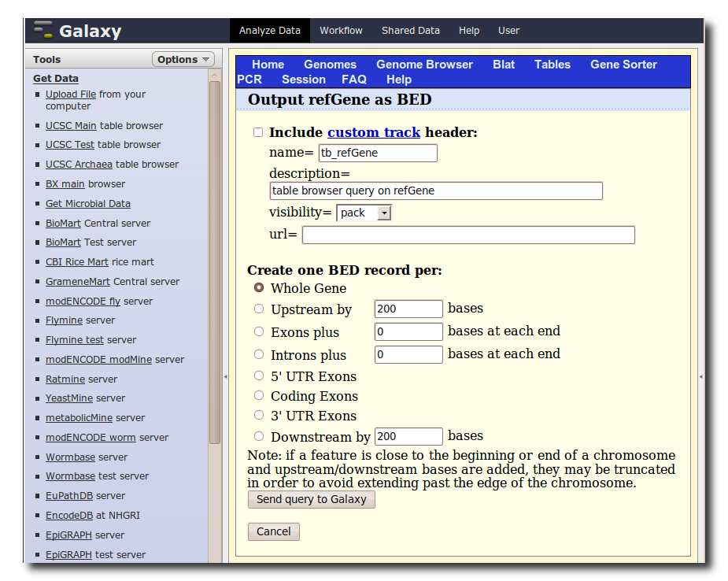Click the Cancel button

(273, 531)
